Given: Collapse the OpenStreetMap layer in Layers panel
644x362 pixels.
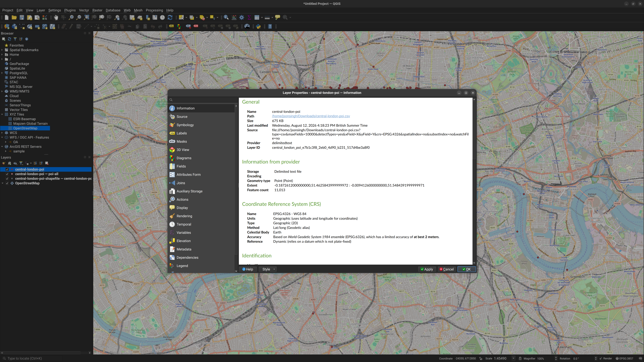Looking at the screenshot, I should [x=3, y=183].
